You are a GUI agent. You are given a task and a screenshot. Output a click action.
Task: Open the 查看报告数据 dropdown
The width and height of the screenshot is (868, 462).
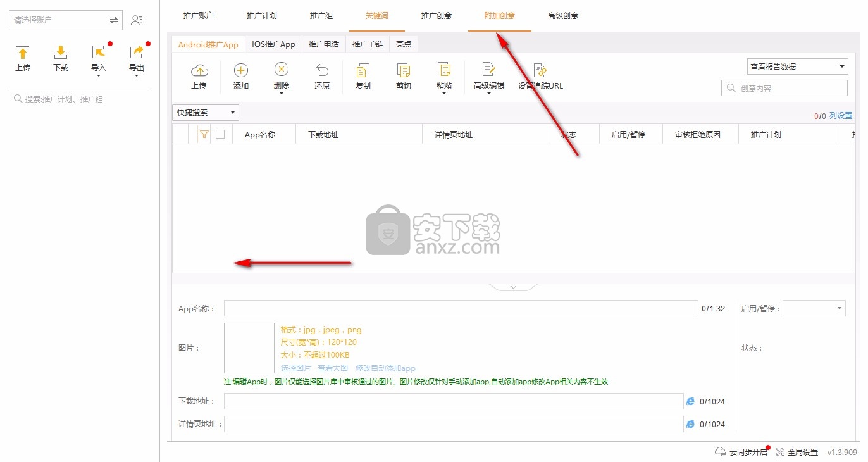(x=797, y=66)
